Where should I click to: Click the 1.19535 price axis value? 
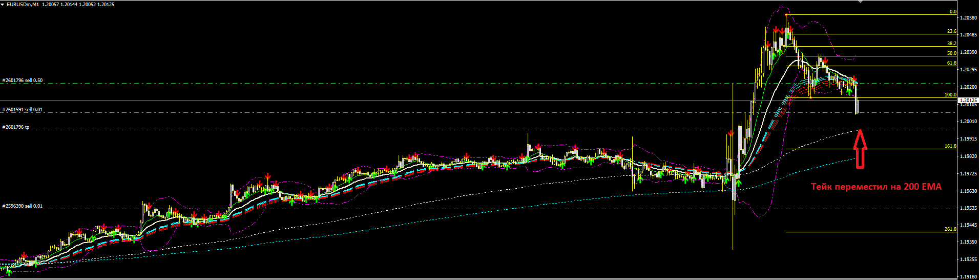pyautogui.click(x=969, y=208)
